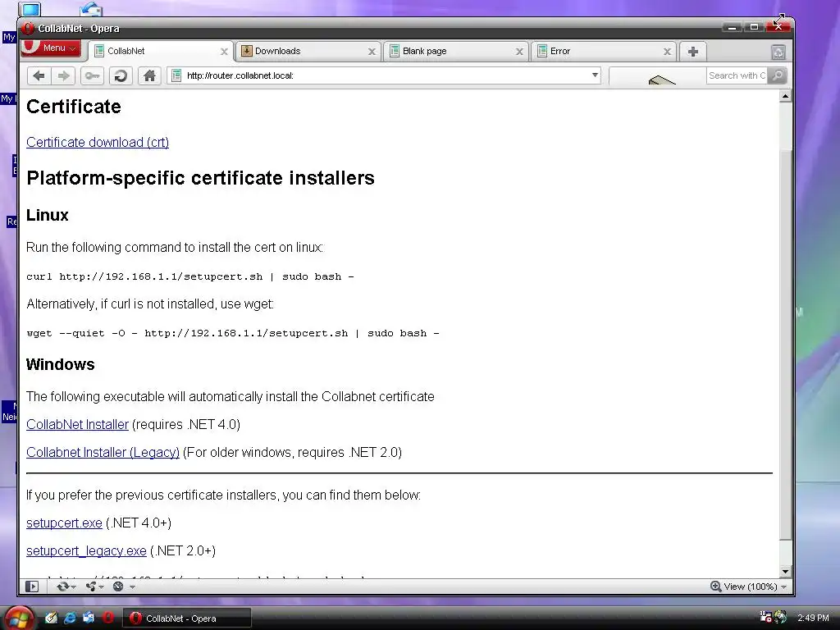Open the View (100%) zoom dropdown
Image resolution: width=840 pixels, height=630 pixels.
click(749, 587)
